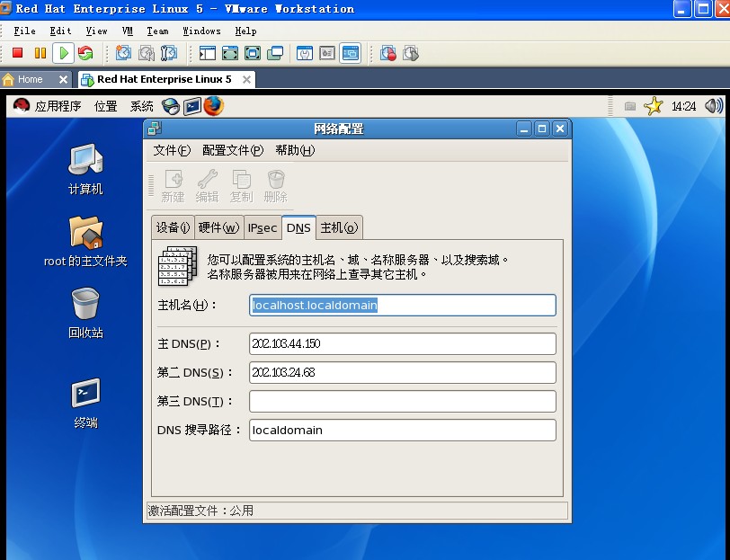Click the VMware suspend pause button
730x560 pixels.
coord(40,53)
